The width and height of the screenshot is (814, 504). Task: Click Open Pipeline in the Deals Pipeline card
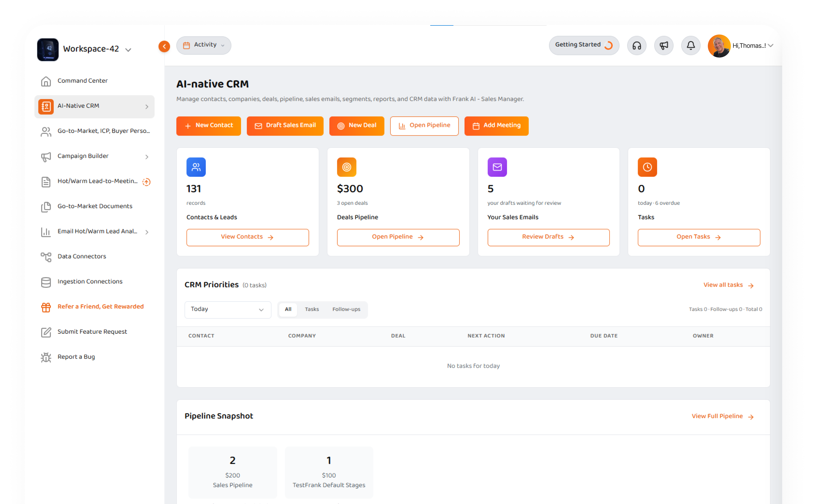[x=398, y=237]
